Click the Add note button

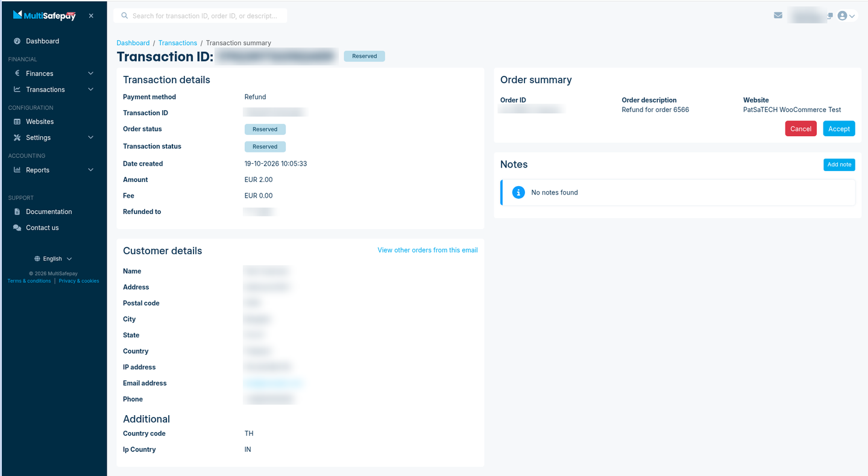[839, 164]
